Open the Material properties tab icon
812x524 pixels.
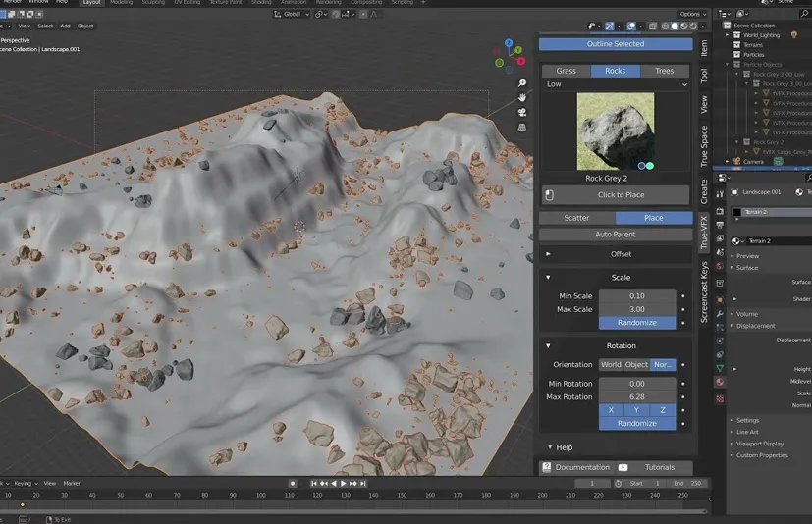[x=720, y=382]
